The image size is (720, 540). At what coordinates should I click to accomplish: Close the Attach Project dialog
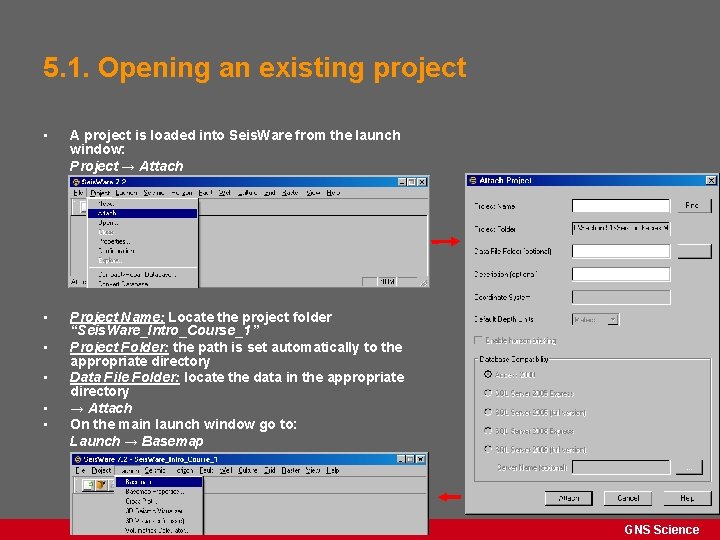(711, 180)
